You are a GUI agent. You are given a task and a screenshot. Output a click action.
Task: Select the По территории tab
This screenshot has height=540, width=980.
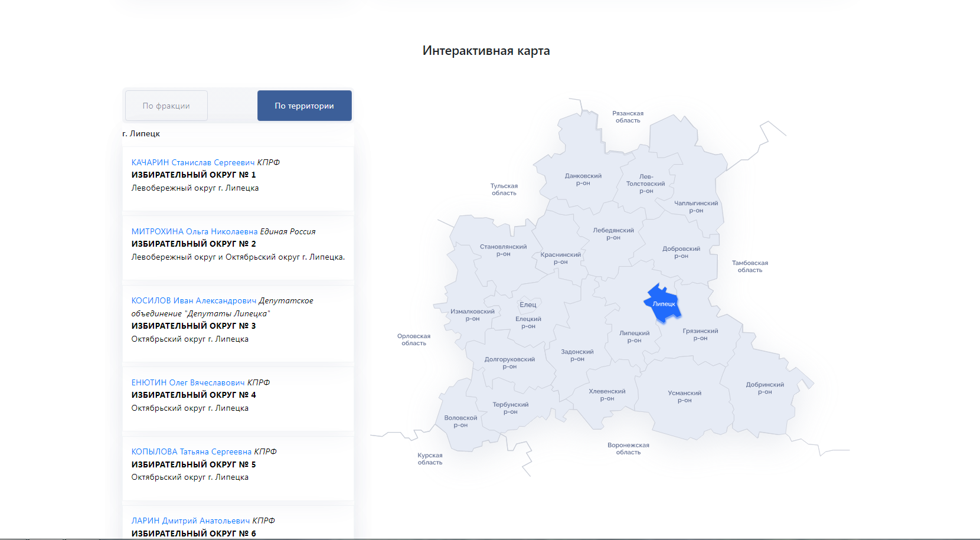(x=304, y=106)
